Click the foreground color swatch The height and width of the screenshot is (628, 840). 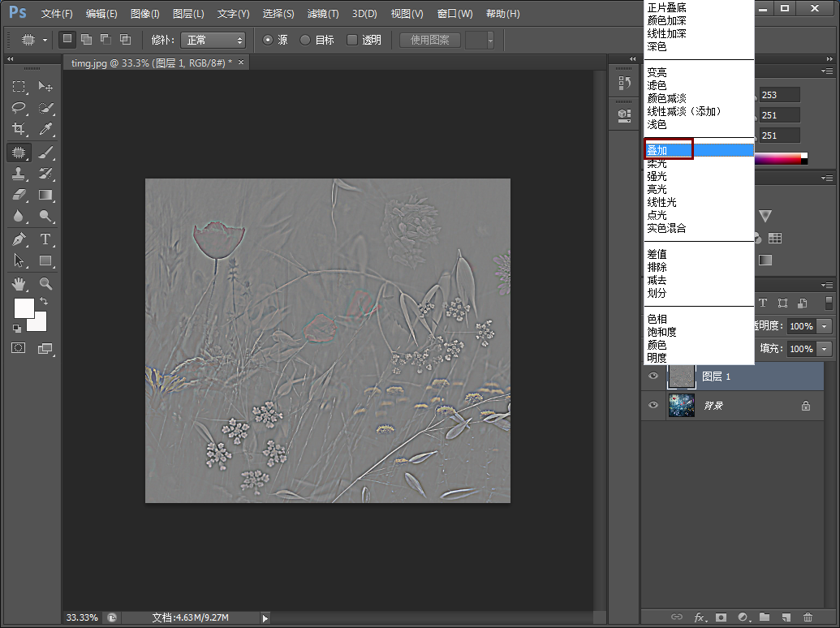[24, 308]
